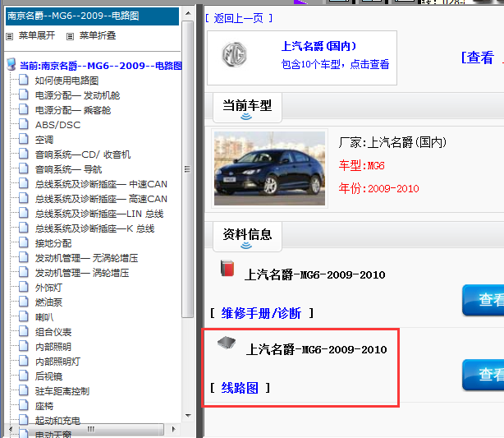
Task: Click page icon next to 高速CAN entry
Action: pos(24,198)
